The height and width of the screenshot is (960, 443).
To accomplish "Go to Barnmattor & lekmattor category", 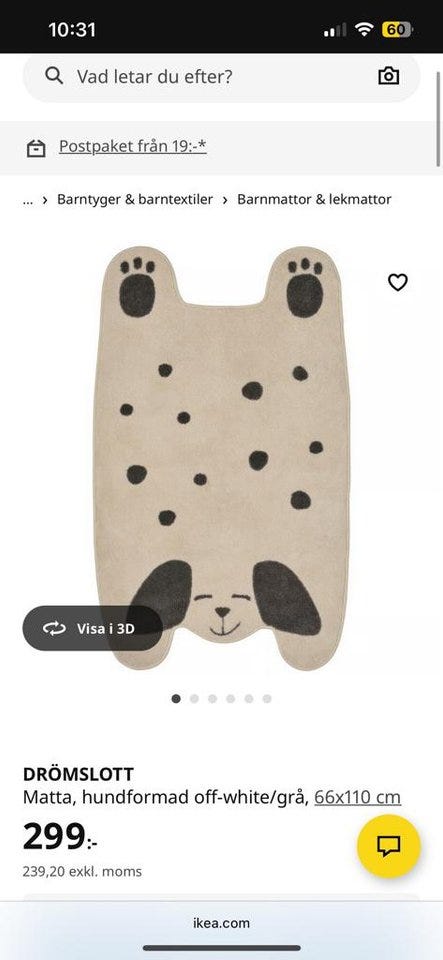I will pyautogui.click(x=315, y=199).
